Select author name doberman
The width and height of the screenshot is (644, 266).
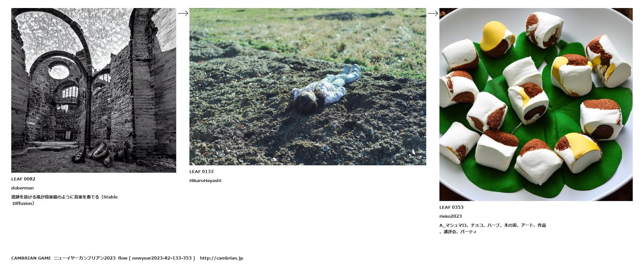23,188
